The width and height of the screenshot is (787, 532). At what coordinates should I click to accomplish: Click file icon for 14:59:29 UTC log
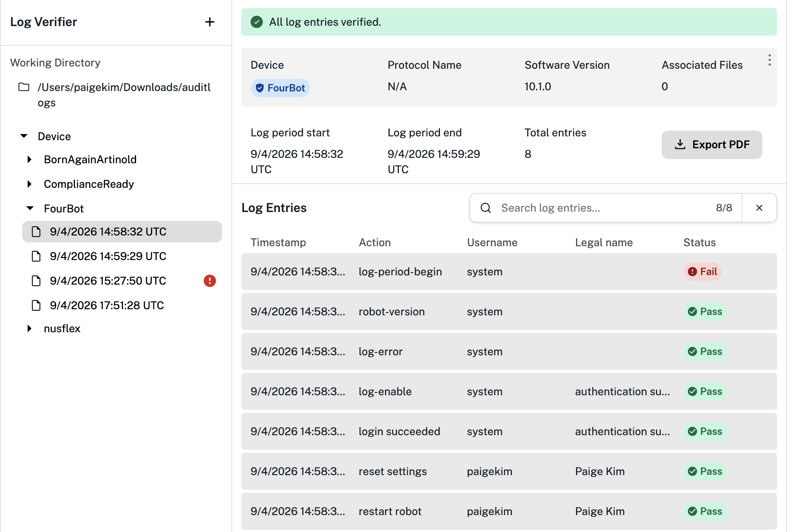click(x=36, y=256)
